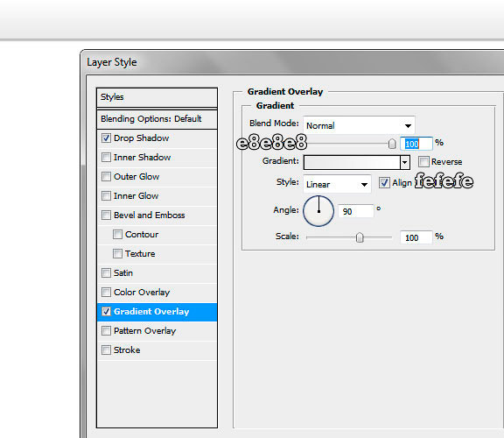
Task: Toggle Align with Layer checkbox
Action: coord(384,182)
